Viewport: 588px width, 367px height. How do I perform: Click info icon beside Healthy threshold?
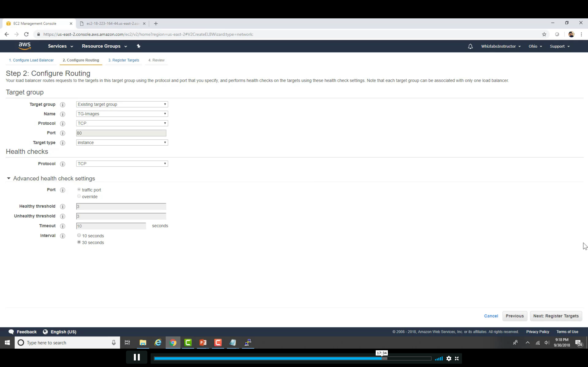pos(63,207)
